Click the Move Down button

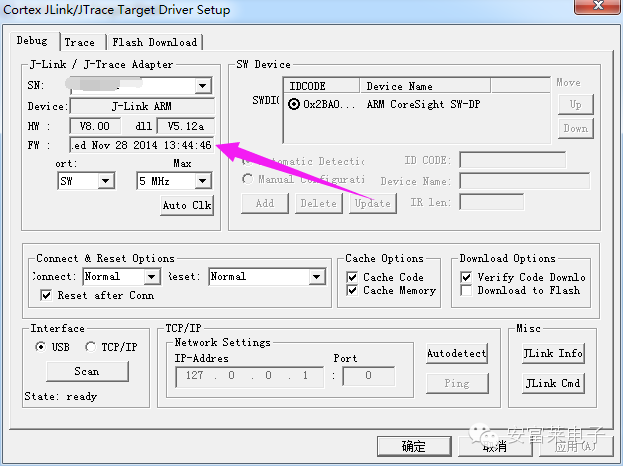click(576, 128)
